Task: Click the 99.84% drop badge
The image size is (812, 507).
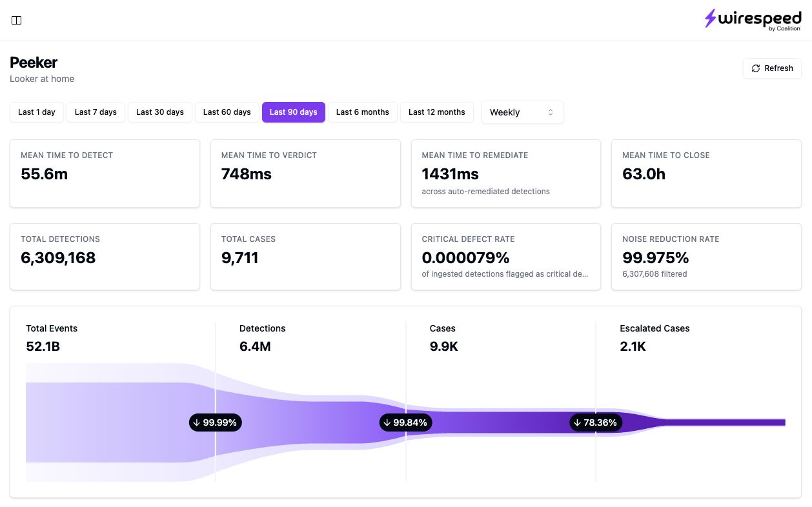Action: point(406,422)
